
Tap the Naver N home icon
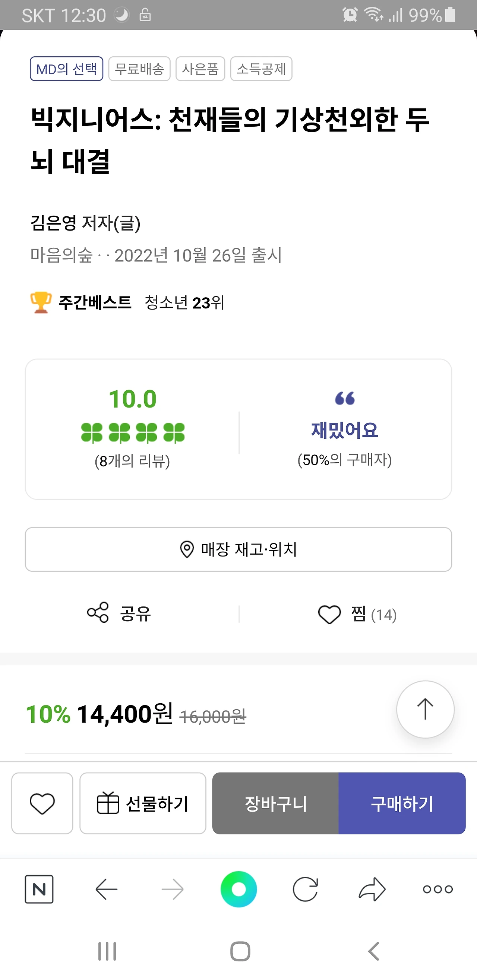[39, 889]
